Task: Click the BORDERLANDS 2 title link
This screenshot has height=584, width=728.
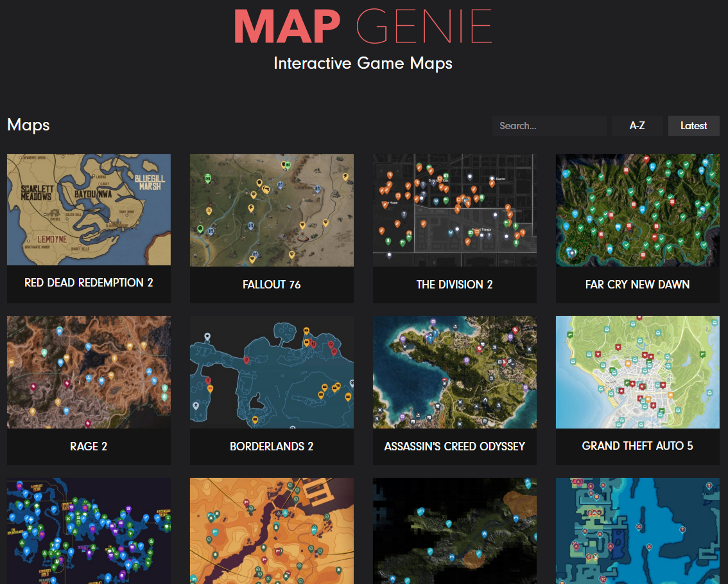Action: (x=272, y=447)
